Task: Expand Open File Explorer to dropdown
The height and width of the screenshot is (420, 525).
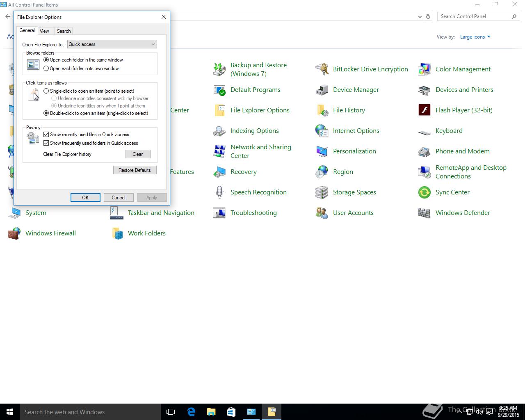Action: click(x=112, y=44)
